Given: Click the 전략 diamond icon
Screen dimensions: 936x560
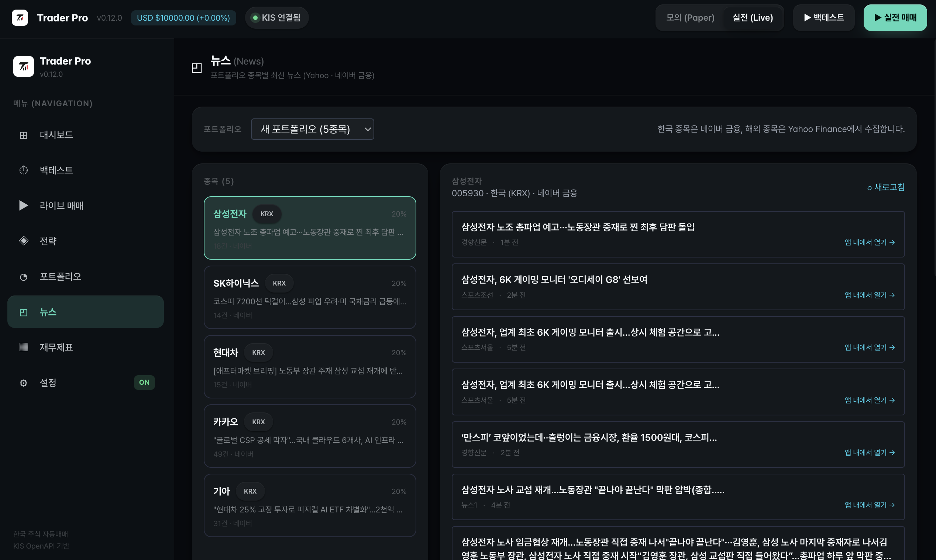Looking at the screenshot, I should tap(23, 241).
